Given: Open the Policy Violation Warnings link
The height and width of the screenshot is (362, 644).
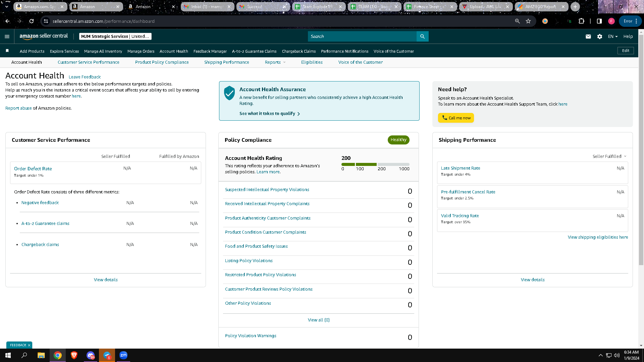Looking at the screenshot, I should [x=251, y=336].
